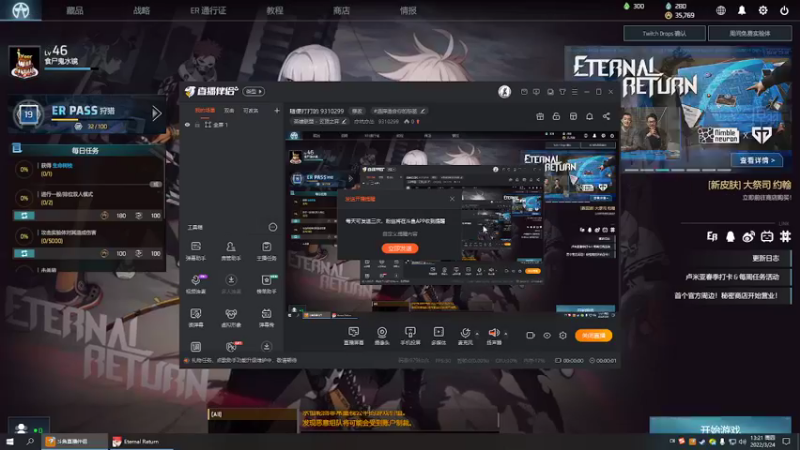Screen dimensions: 800x450
Task: Add the camera source in the streaming companion
Action: (382, 336)
